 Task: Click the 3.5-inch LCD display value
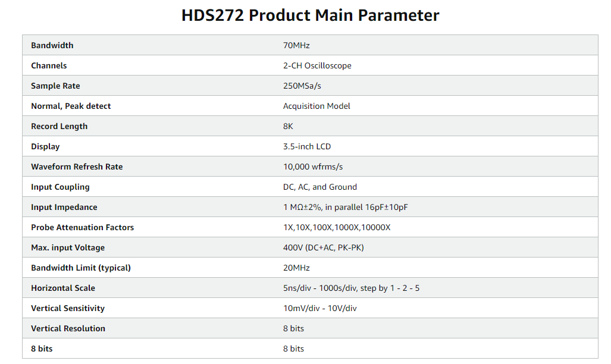306,146
